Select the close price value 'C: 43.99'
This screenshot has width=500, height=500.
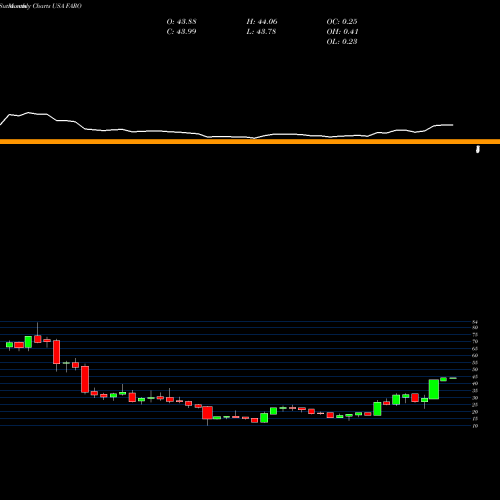coord(181,32)
